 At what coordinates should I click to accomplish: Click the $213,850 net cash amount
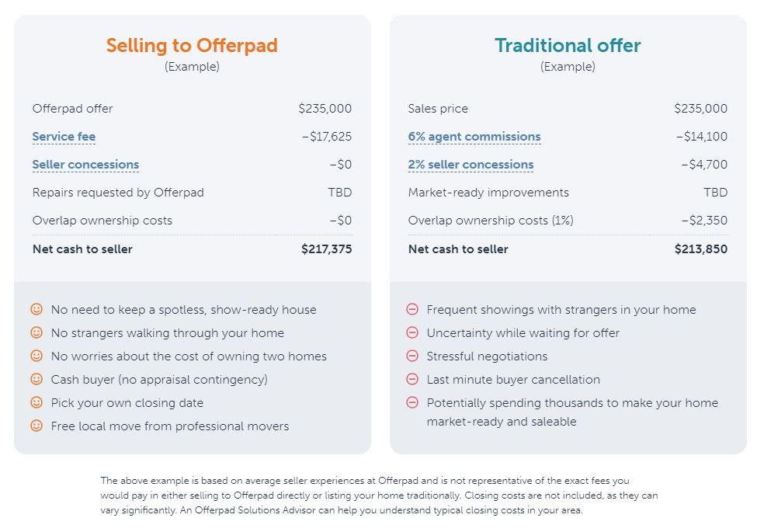(x=700, y=249)
